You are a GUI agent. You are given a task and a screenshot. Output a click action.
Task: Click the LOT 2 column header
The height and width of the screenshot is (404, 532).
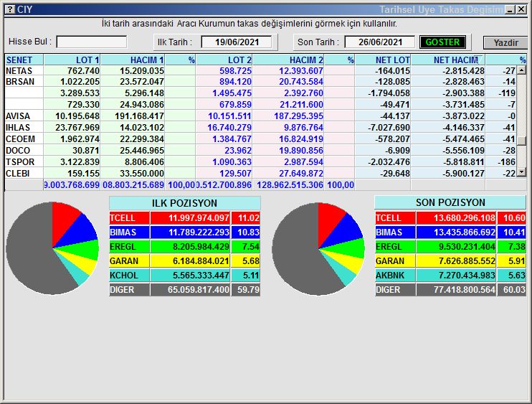[x=224, y=60]
